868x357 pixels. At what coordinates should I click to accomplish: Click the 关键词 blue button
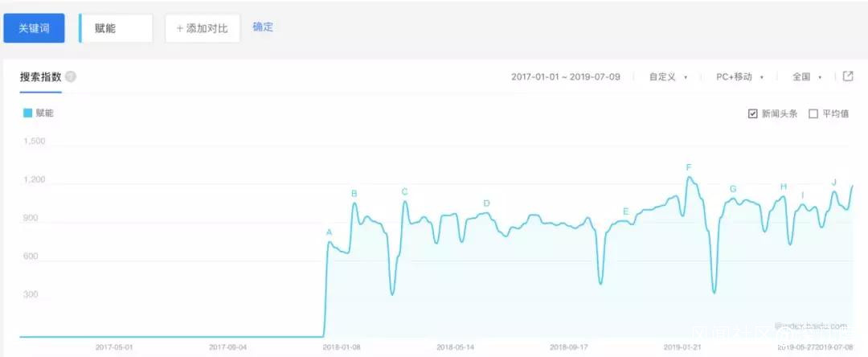pyautogui.click(x=35, y=28)
